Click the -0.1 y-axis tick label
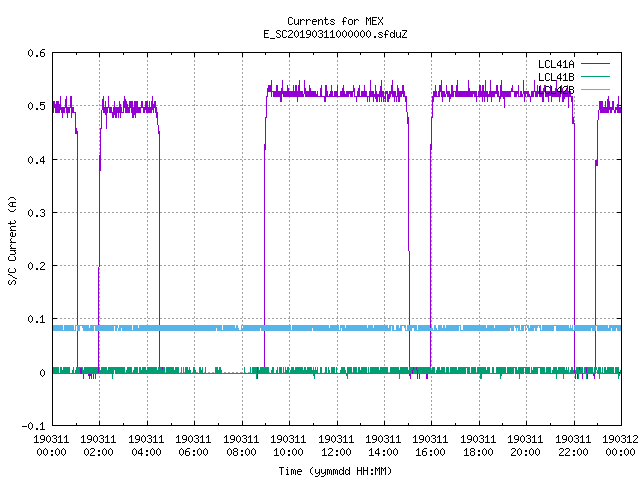 33,426
